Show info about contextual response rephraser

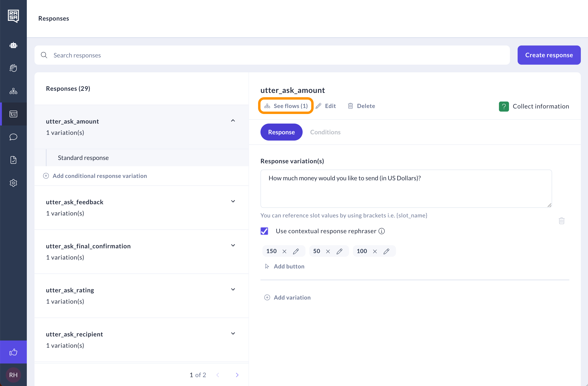[x=381, y=231]
